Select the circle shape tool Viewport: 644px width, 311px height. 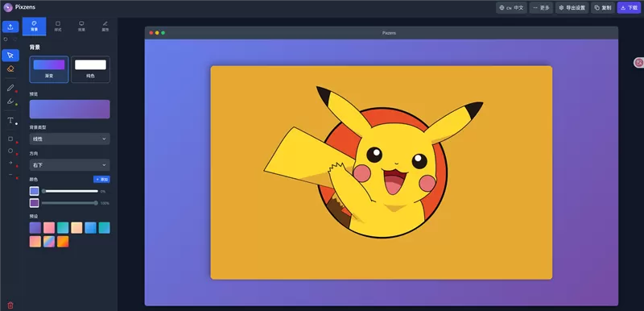pos(10,151)
